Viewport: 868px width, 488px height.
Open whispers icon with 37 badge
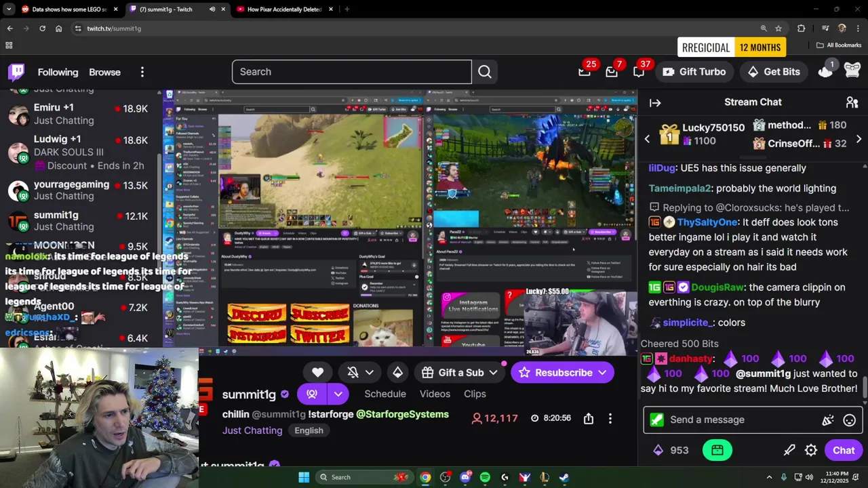[639, 72]
